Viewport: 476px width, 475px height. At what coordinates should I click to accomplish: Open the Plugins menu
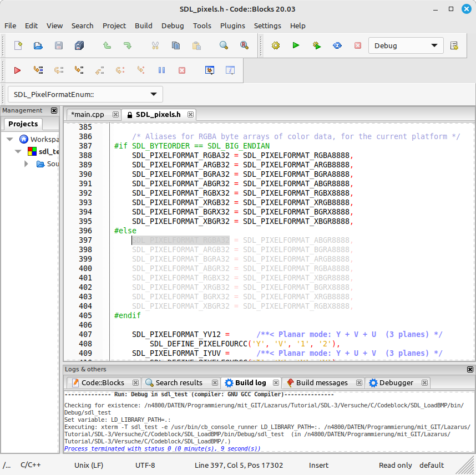click(232, 26)
